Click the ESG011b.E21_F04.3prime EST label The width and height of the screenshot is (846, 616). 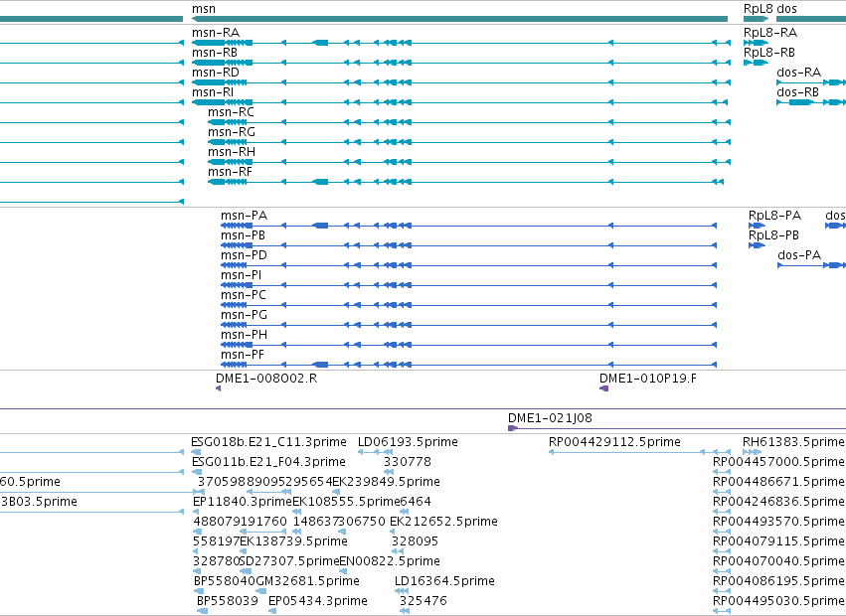[268, 462]
